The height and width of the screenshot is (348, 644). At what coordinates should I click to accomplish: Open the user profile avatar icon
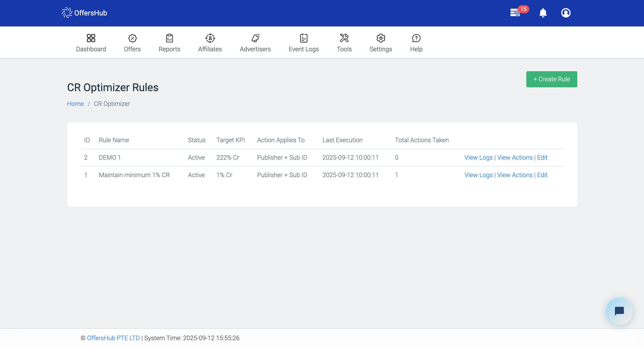(x=565, y=13)
